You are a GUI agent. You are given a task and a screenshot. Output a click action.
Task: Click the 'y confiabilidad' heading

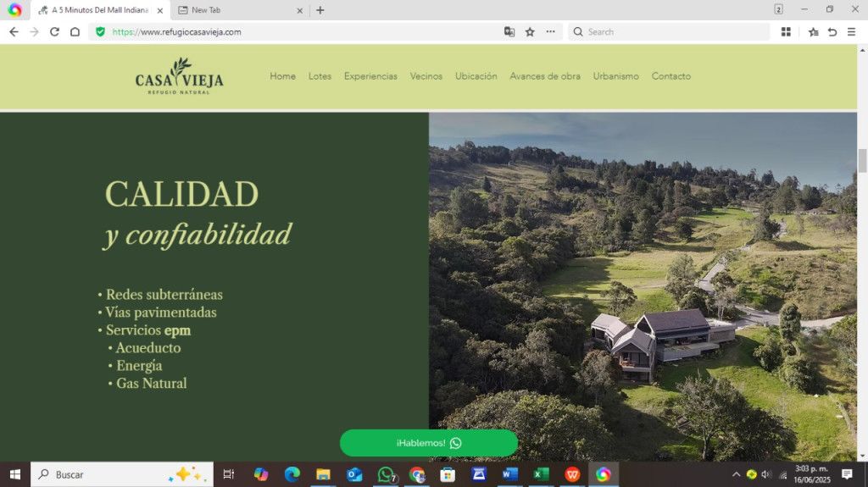(198, 235)
